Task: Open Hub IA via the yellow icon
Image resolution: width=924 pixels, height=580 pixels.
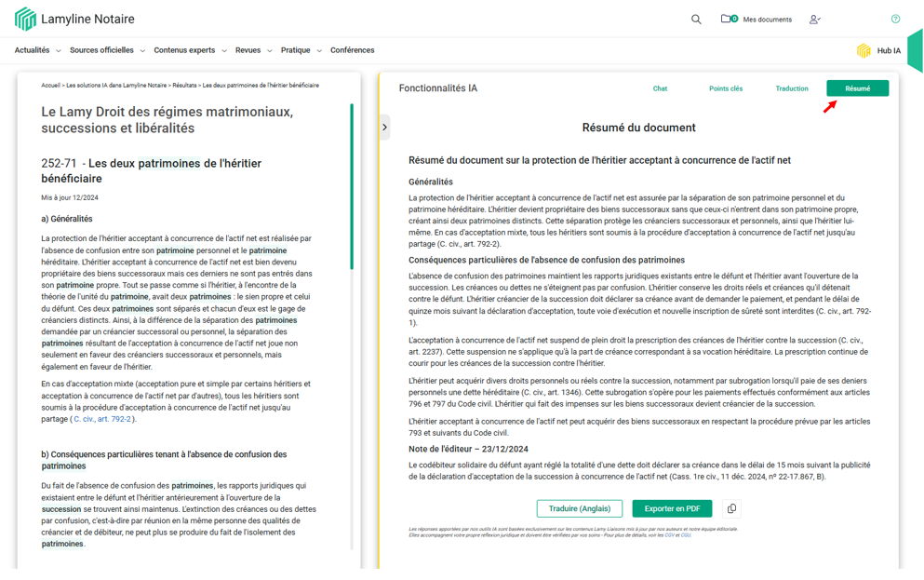Action: pos(864,50)
